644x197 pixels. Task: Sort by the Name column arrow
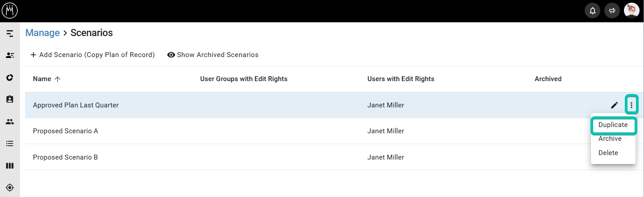[x=57, y=79]
